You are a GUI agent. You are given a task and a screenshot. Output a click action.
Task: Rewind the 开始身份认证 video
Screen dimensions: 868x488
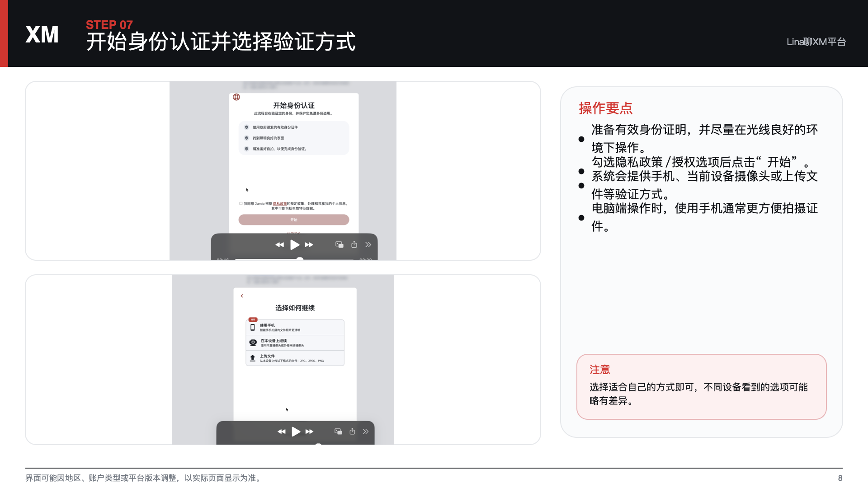pos(280,245)
